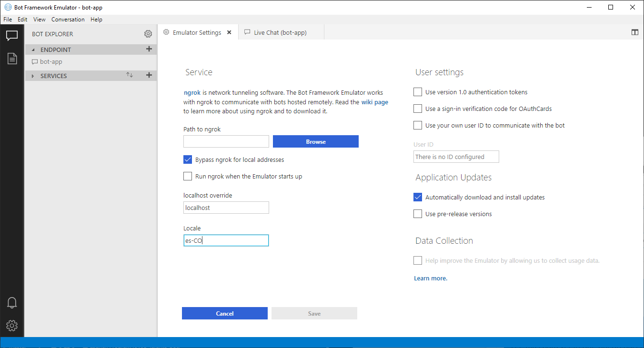Click the Service section heading
The image size is (644, 348).
(x=199, y=72)
